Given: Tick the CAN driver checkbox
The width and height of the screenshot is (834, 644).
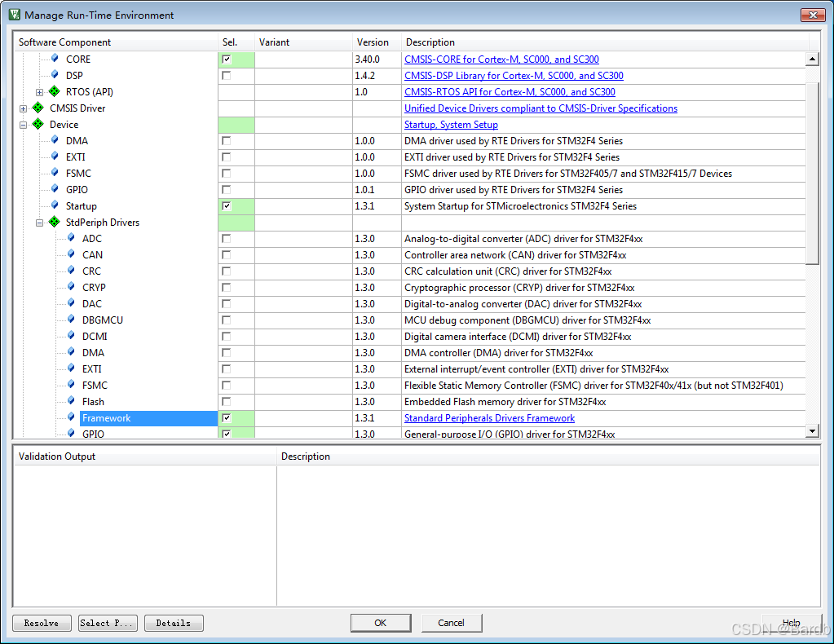Looking at the screenshot, I should click(x=227, y=254).
